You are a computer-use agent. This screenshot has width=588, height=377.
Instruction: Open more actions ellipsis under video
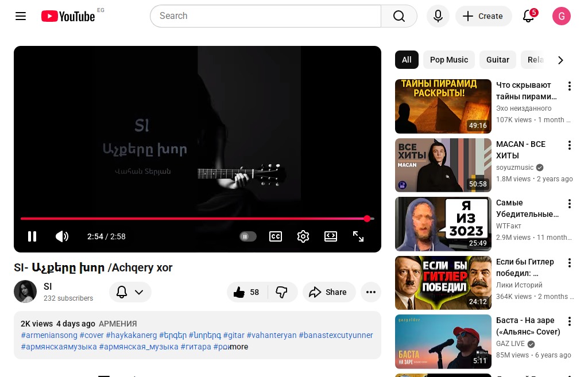(371, 292)
